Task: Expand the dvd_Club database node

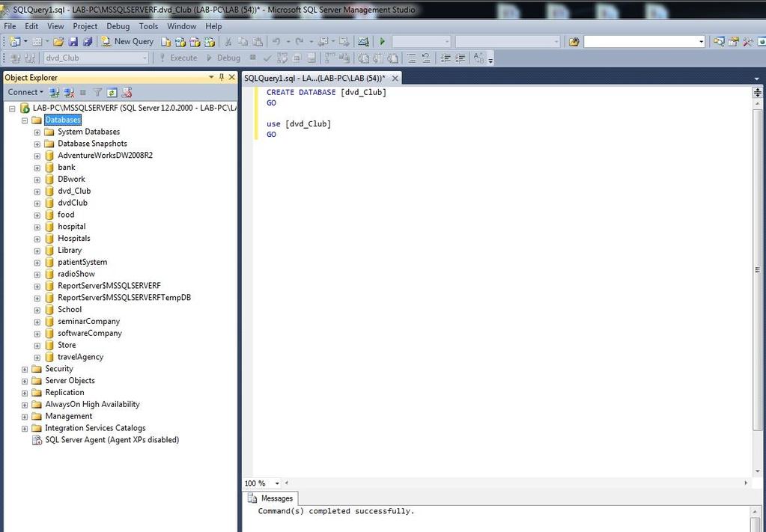Action: tap(37, 192)
